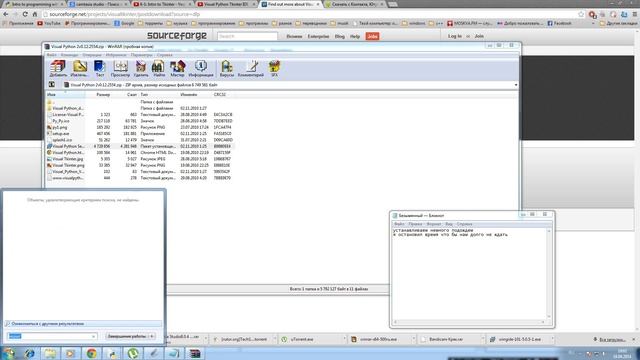Screen dimensions: 640x360
Task: Click the Notepad vertical scrollbar
Action: 549,273
